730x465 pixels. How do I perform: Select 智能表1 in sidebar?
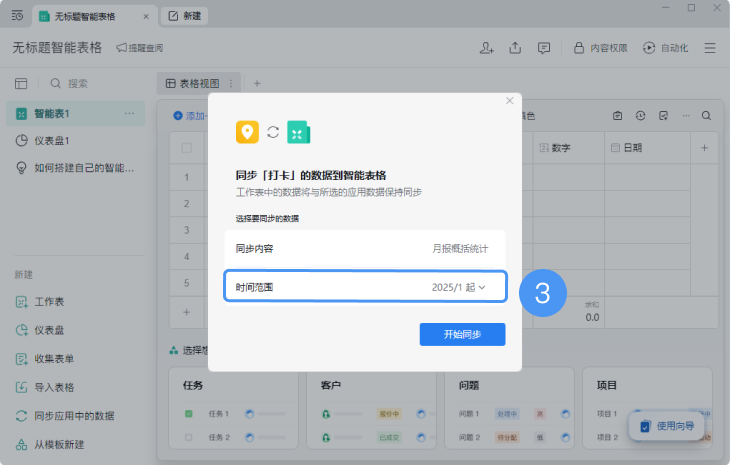pos(75,114)
